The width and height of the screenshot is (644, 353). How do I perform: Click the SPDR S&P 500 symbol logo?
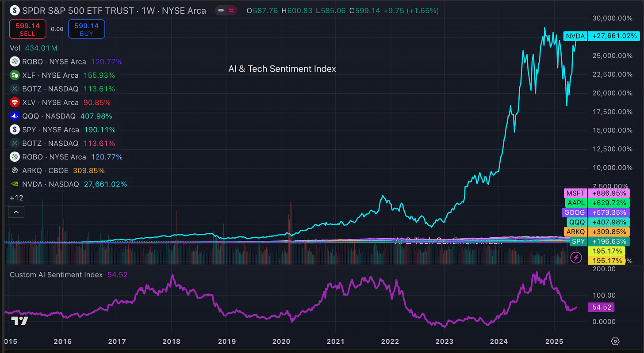15,10
